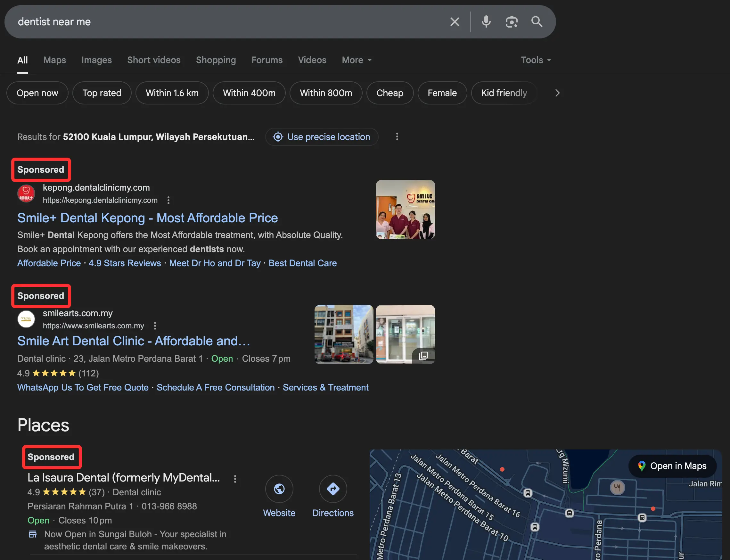730x560 pixels.
Task: Open the Forums tab
Action: point(267,60)
